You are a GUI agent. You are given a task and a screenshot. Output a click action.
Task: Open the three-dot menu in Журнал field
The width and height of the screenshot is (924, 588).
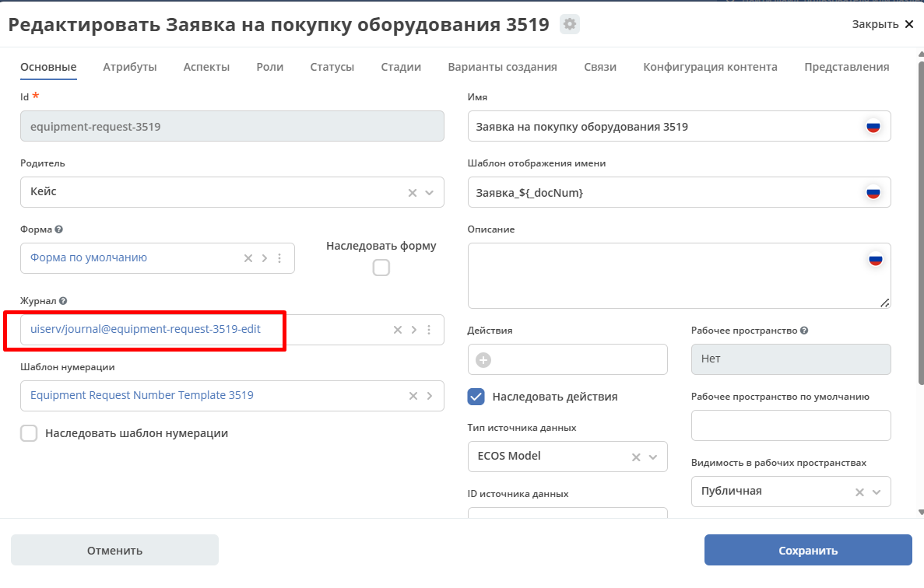(429, 330)
